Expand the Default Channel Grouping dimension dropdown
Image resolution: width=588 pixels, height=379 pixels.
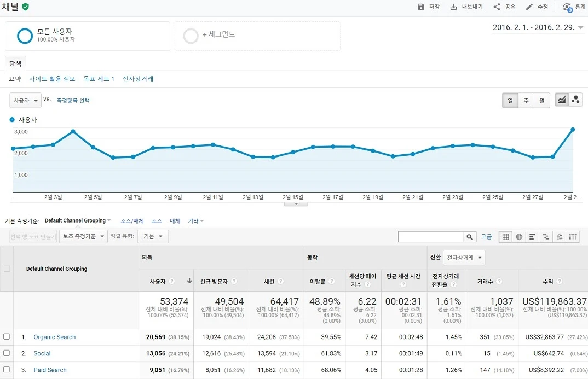(78, 220)
